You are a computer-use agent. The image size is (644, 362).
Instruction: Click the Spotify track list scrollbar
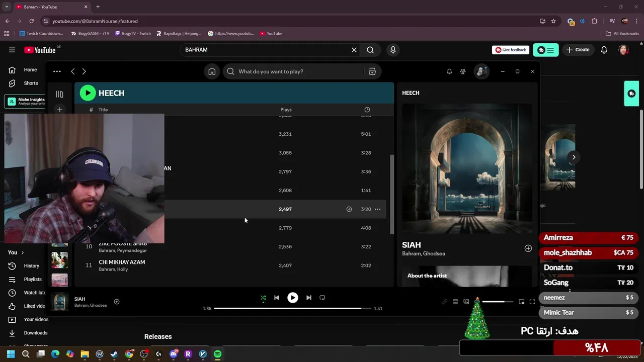coord(392,194)
